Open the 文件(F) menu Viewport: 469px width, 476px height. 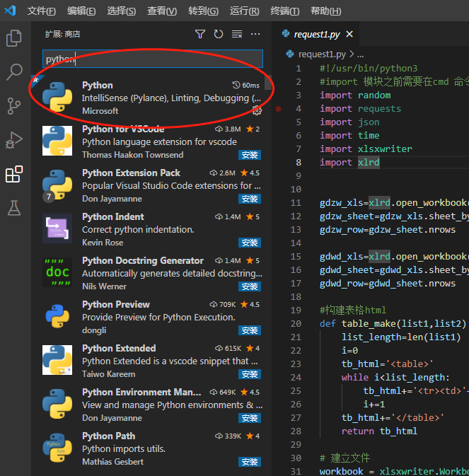[x=42, y=11]
